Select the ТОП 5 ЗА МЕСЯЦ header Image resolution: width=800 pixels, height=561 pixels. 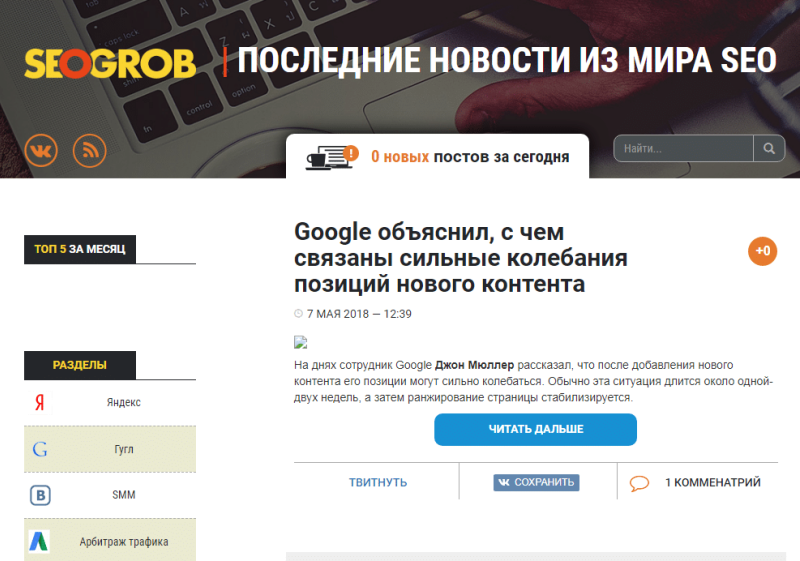80,249
